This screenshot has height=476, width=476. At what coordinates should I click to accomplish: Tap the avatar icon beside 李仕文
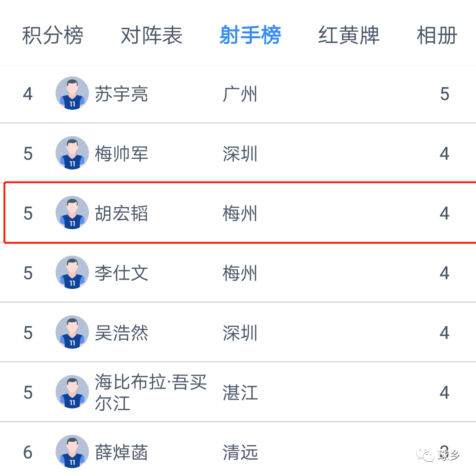pyautogui.click(x=72, y=273)
